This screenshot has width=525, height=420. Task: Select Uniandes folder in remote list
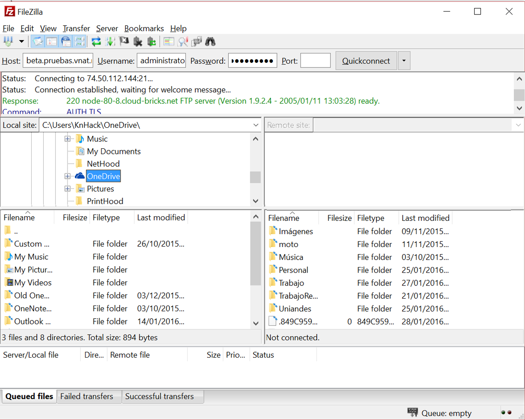tap(295, 308)
